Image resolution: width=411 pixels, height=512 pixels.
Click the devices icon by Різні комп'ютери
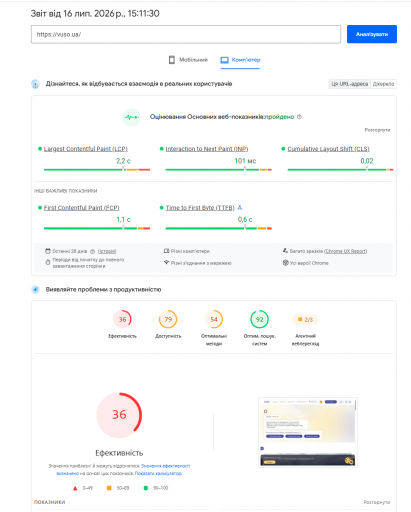(x=166, y=251)
